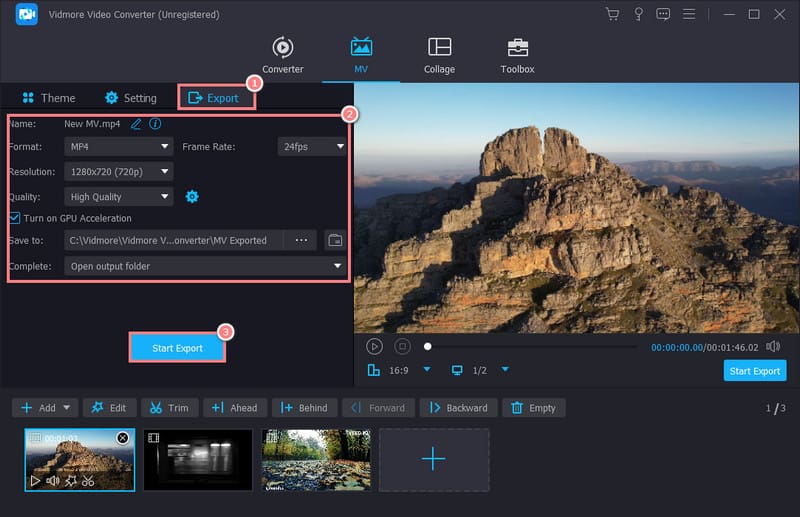This screenshot has height=517, width=800.
Task: Open the feedback chat bubble icon
Action: pyautogui.click(x=663, y=15)
